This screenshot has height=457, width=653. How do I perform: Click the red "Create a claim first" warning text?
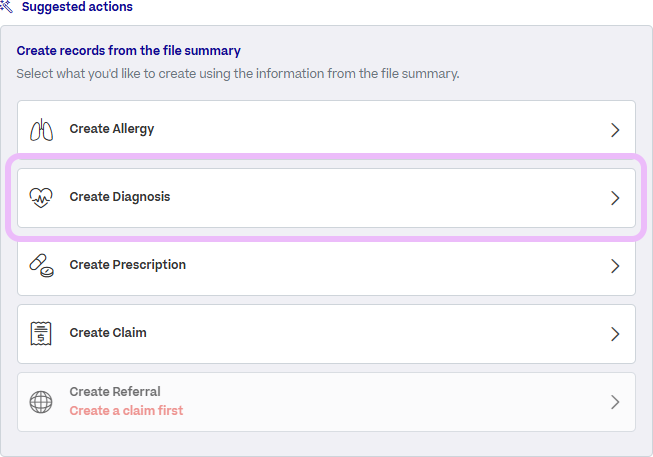tap(126, 411)
